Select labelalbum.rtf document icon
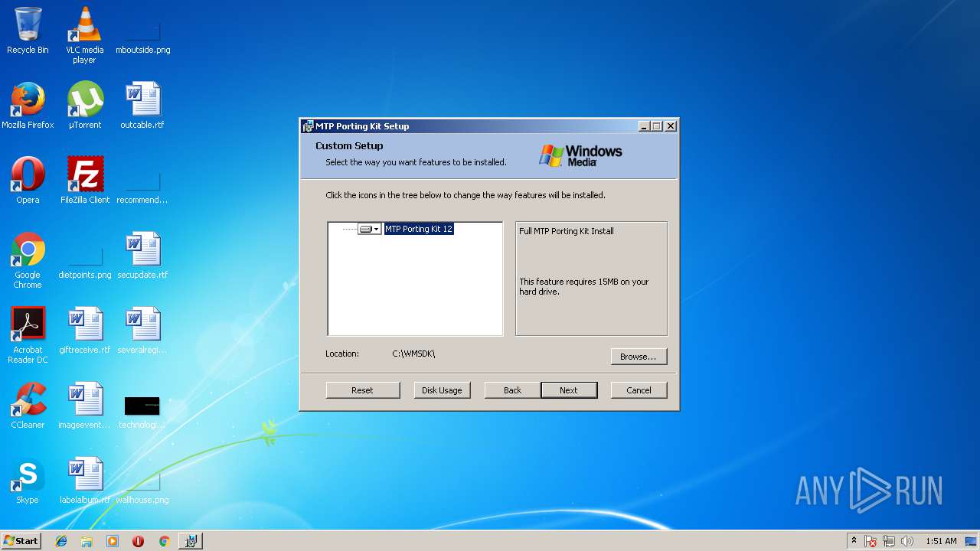 (84, 481)
